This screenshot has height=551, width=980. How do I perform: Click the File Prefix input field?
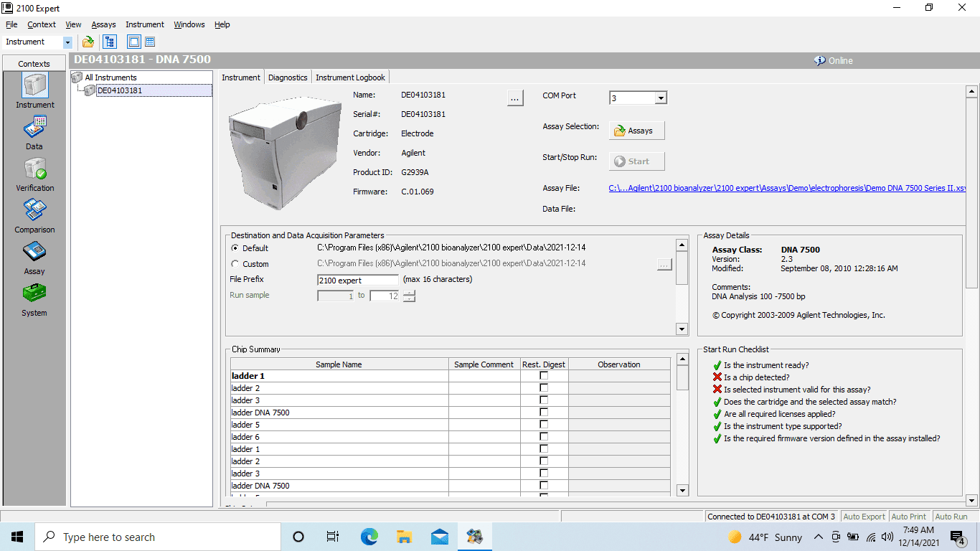tap(357, 280)
